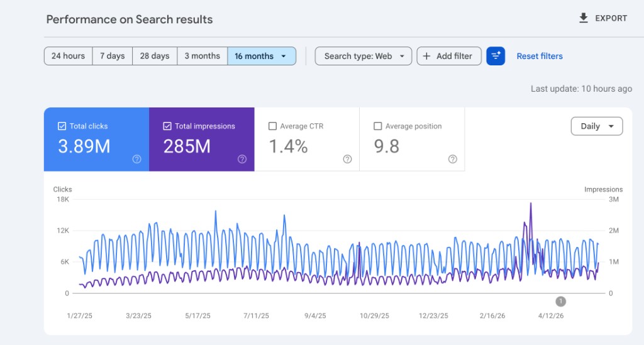This screenshot has width=644, height=345.
Task: Click the 1/27/25 date axis label
Action: 80,316
